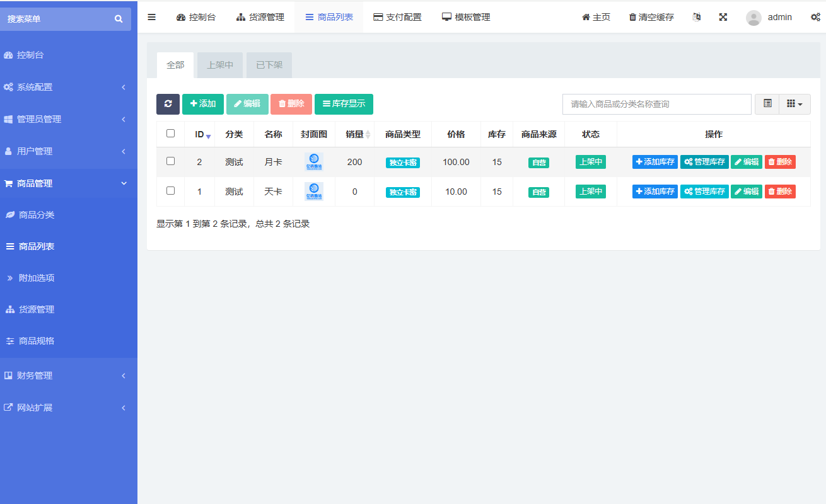Open the 搜索菜单 search icon in sidebar

pos(118,19)
